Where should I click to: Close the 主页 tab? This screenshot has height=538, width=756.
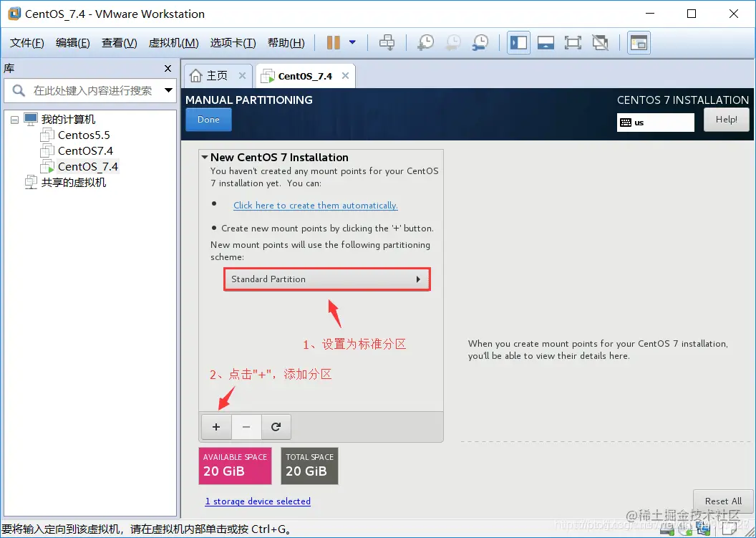[242, 76]
